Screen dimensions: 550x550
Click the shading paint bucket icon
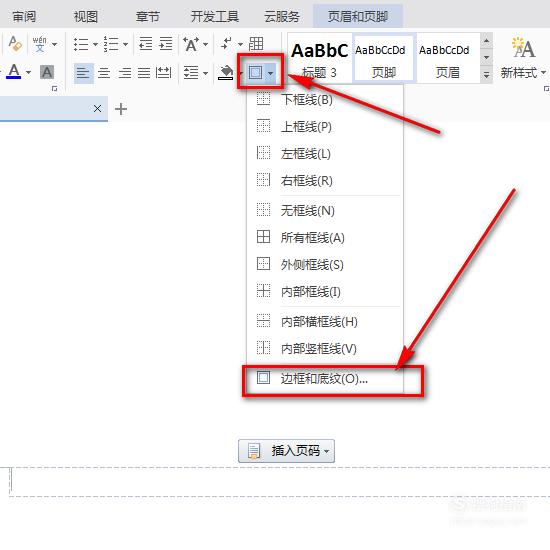coord(226,73)
